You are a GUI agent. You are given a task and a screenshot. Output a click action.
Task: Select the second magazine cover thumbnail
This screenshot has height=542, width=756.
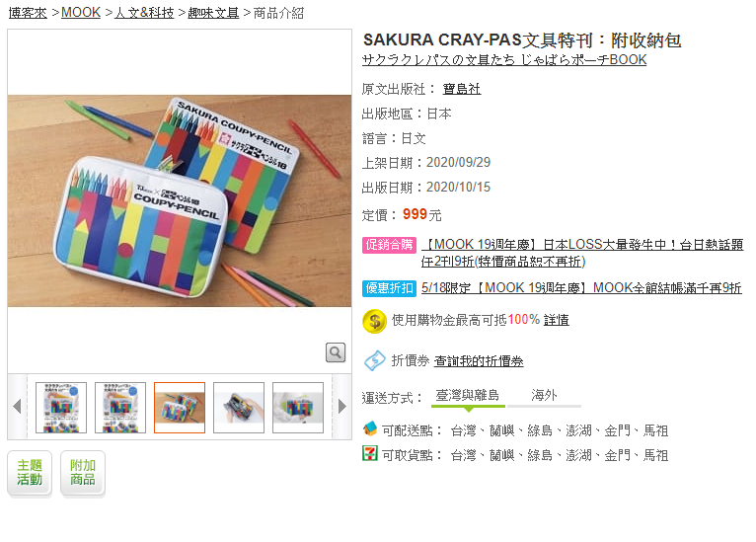(120, 408)
